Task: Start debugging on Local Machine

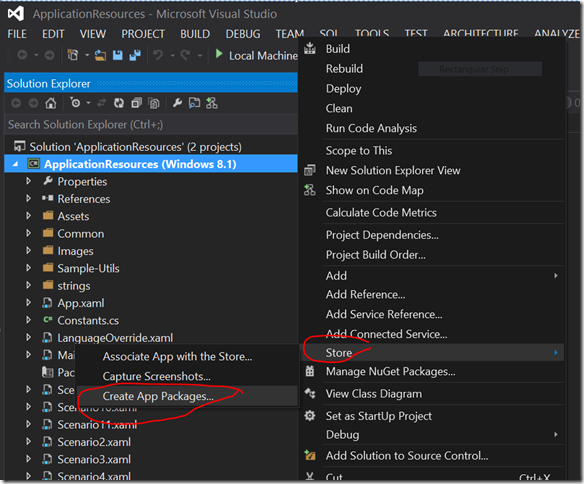Action: pos(256,55)
